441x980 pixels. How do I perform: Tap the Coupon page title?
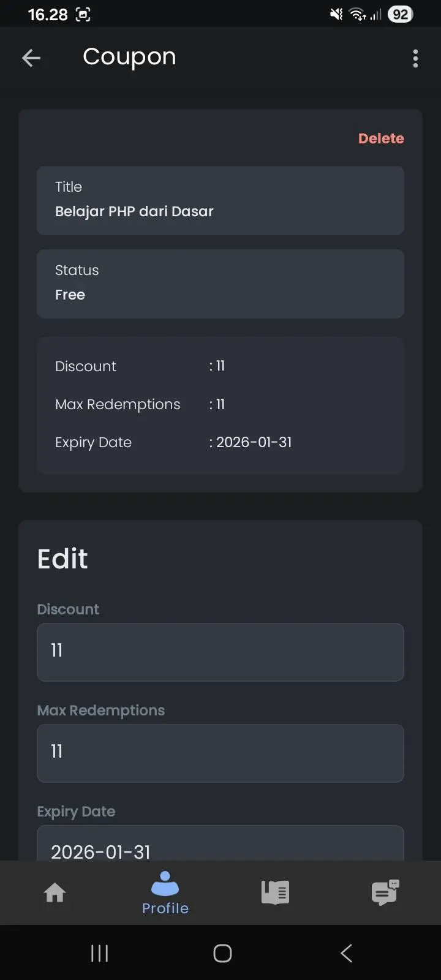point(129,57)
